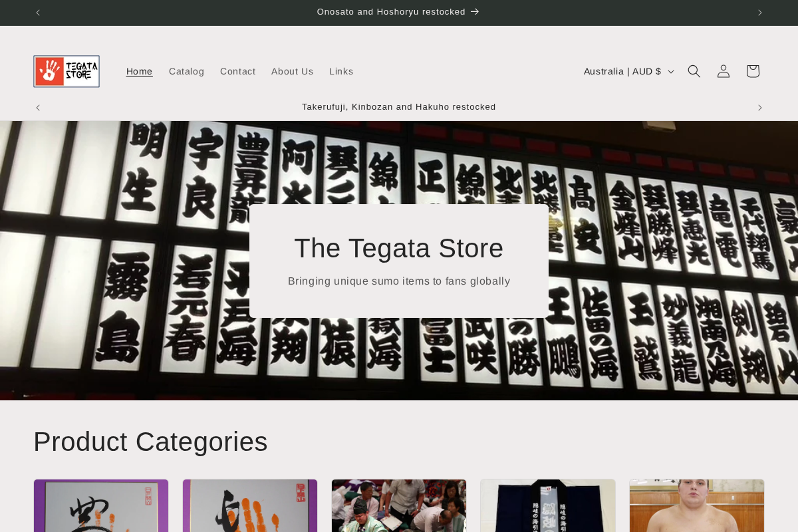This screenshot has width=798, height=532.
Task: Open the About Us page
Action: [x=292, y=71]
